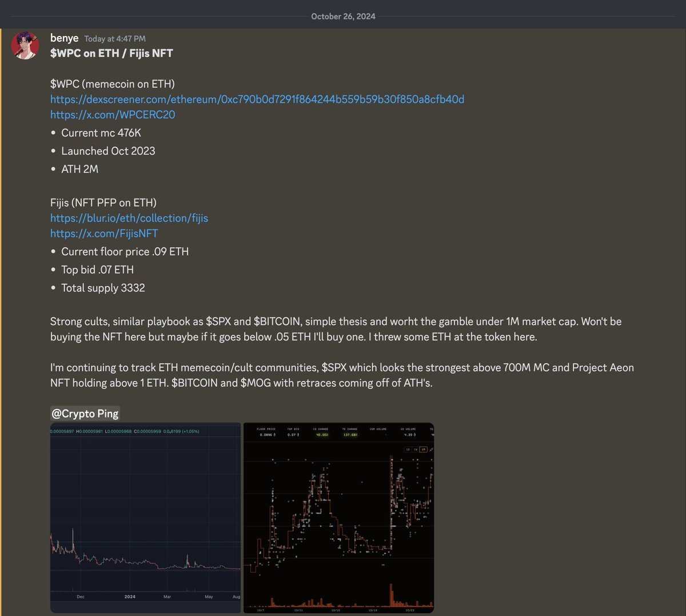Screen dimensions: 686x616
Task: Select the 1D timeframe on the Blur chart
Action: pyautogui.click(x=408, y=450)
